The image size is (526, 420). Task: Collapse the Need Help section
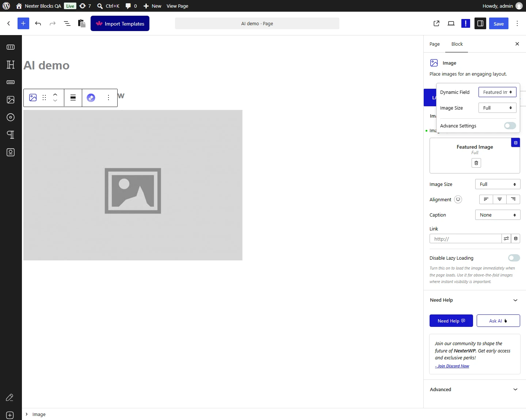pos(475,300)
